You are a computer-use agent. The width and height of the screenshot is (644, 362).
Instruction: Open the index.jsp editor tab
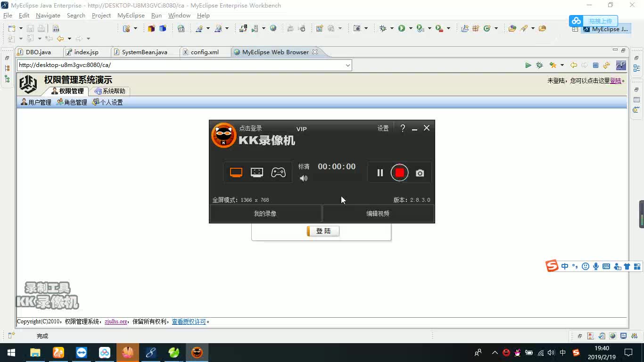pyautogui.click(x=86, y=52)
